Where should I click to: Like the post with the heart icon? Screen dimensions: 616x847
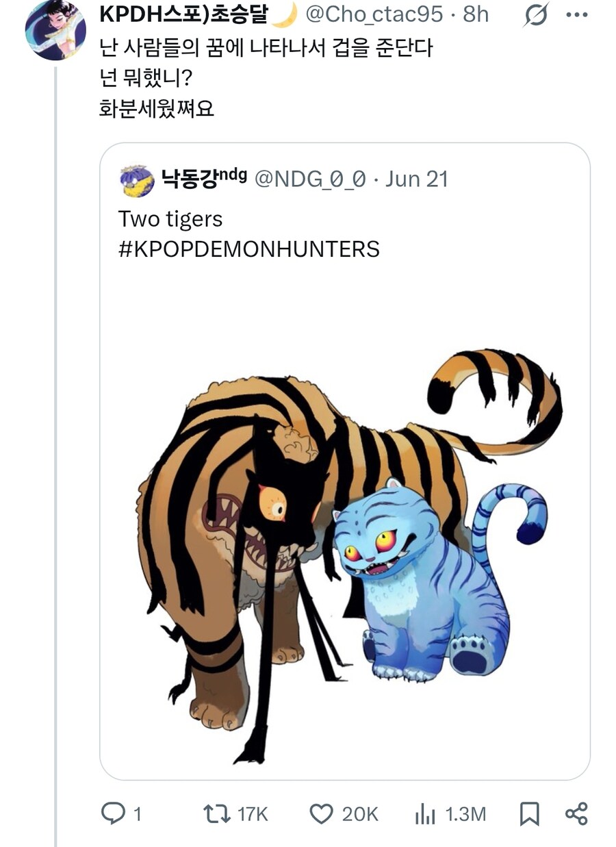point(321,813)
